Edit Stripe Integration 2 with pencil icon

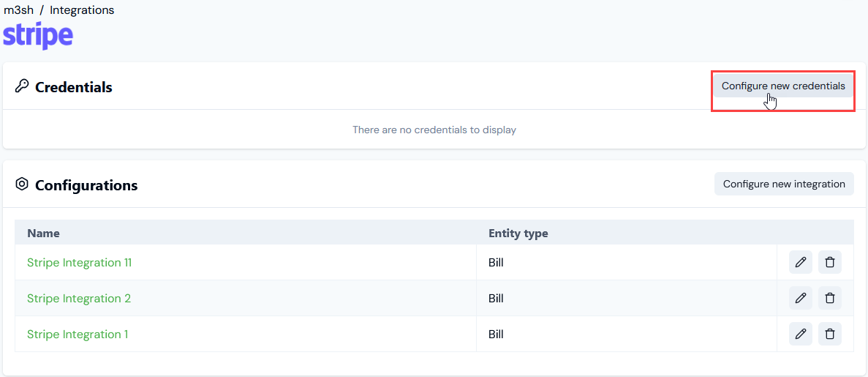[x=801, y=298]
